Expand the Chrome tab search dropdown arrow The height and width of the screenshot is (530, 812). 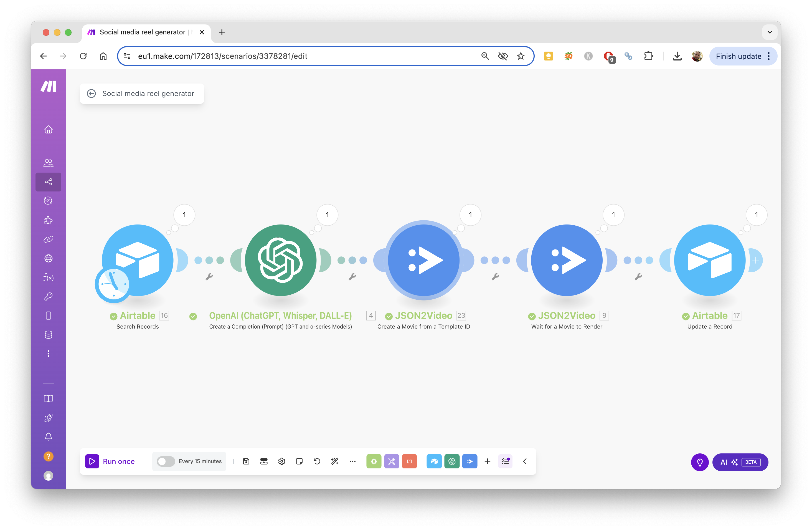(x=769, y=32)
